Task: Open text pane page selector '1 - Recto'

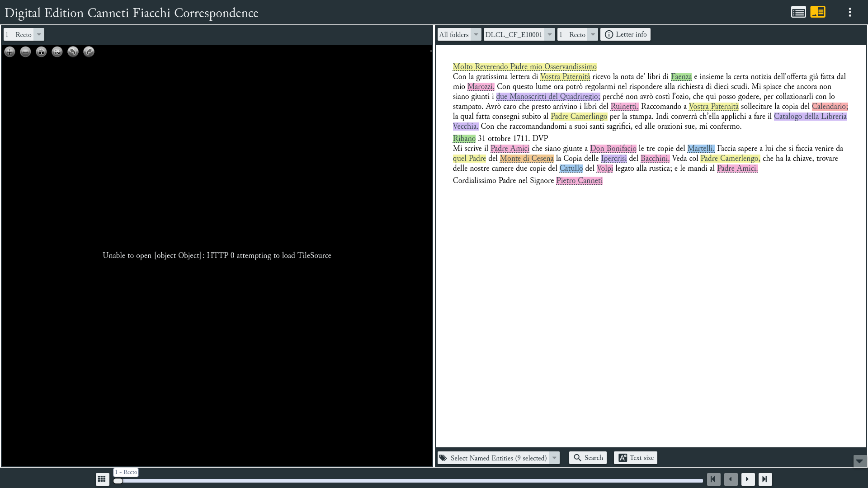Action: tap(577, 34)
